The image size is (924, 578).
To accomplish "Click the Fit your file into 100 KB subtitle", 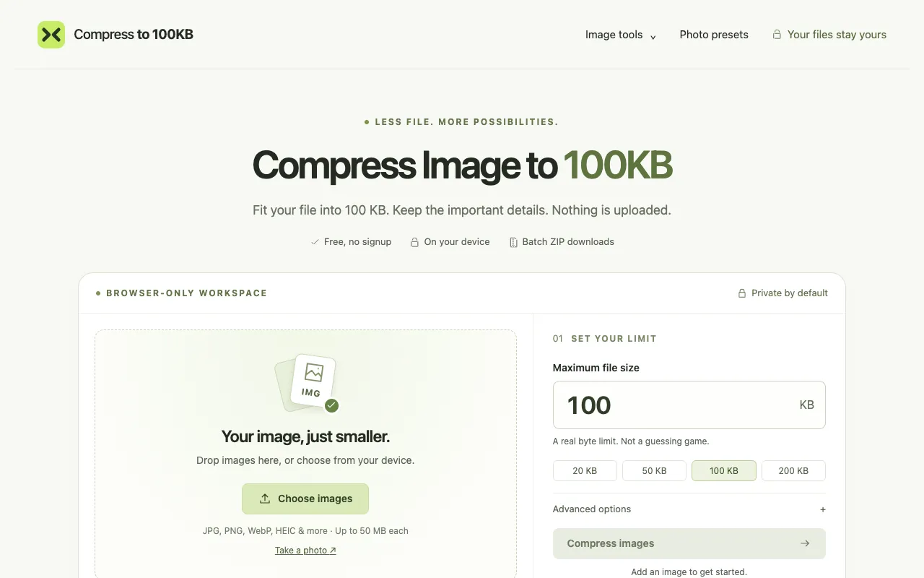I will pos(462,210).
